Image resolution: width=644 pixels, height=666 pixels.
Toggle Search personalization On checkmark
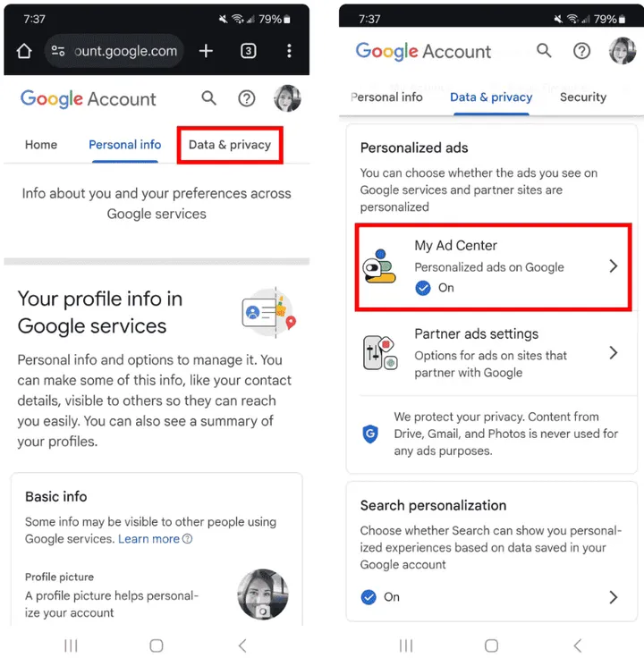coord(369,597)
